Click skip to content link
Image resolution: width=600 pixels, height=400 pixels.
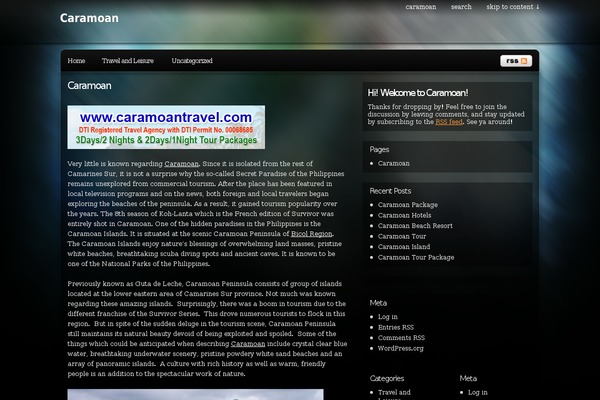tap(513, 7)
